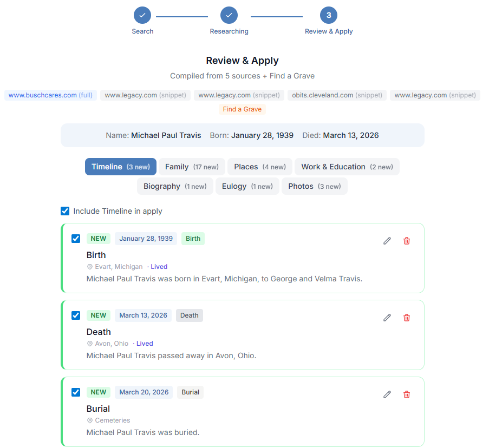Uncheck the Birth event checkbox
This screenshot has width=489, height=448.
76,239
